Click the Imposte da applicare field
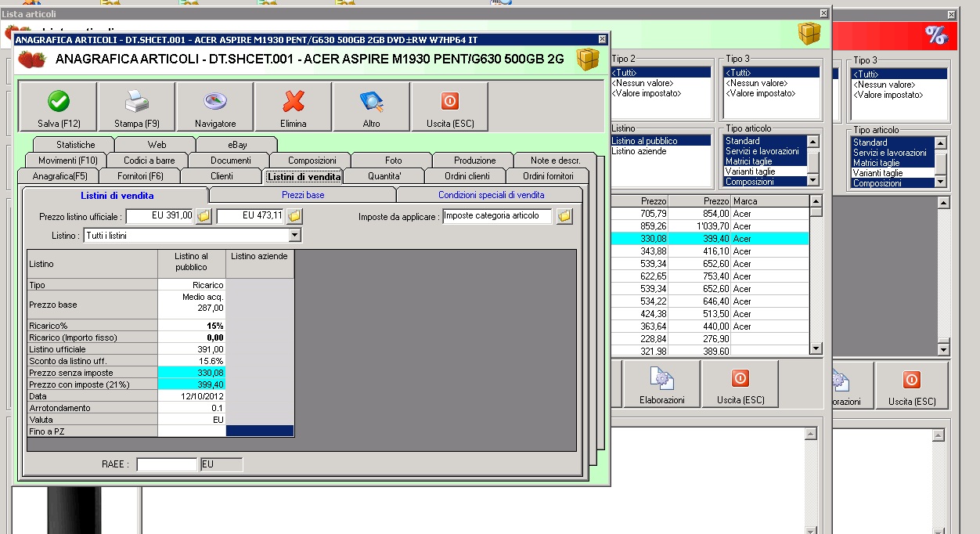Screen dimensions: 980x534 pyautogui.click(x=497, y=215)
